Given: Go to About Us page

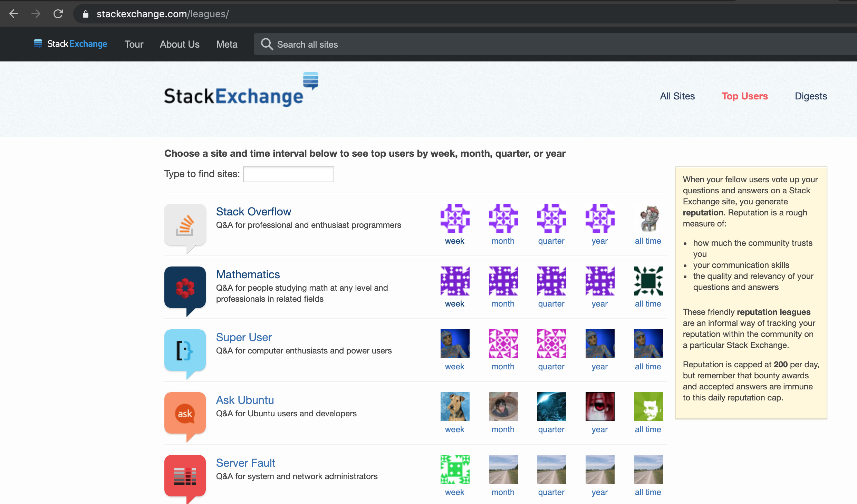Looking at the screenshot, I should pos(180,44).
